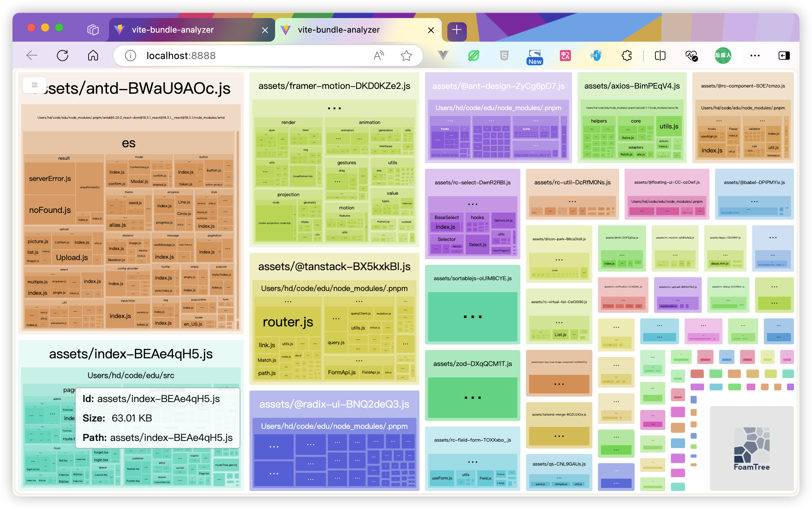This screenshot has width=812, height=509.
Task: Open the blue sound wave extension icon
Action: 596,56
